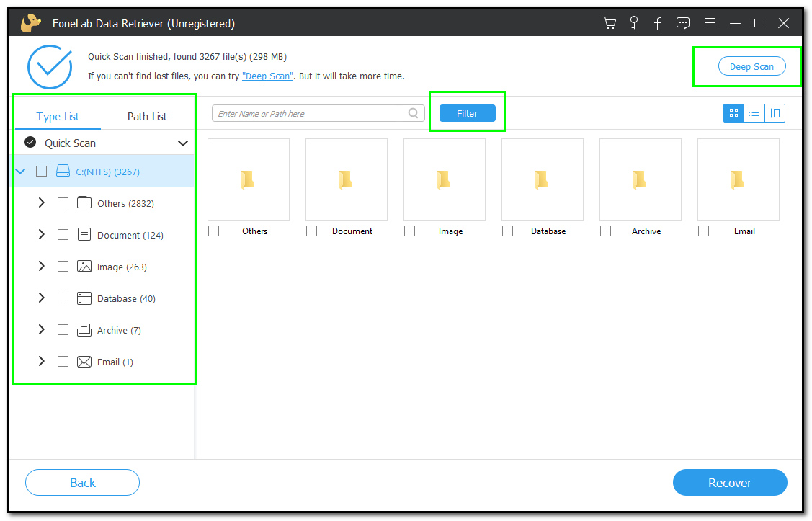This screenshot has width=812, height=521.
Task: Open the feedback chat bubble icon
Action: pos(683,23)
